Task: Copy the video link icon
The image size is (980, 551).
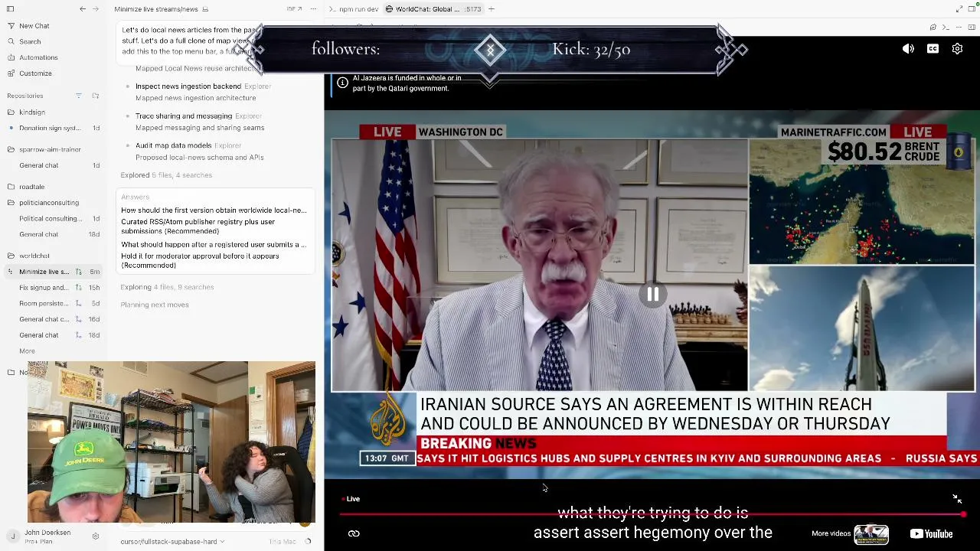Action: pyautogui.click(x=354, y=533)
